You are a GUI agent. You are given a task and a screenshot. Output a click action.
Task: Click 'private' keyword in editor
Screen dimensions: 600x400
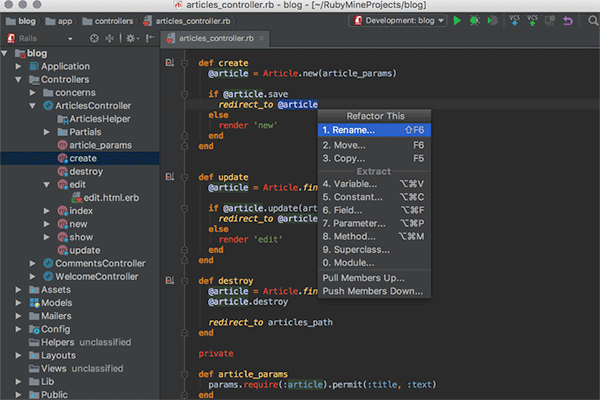(216, 354)
